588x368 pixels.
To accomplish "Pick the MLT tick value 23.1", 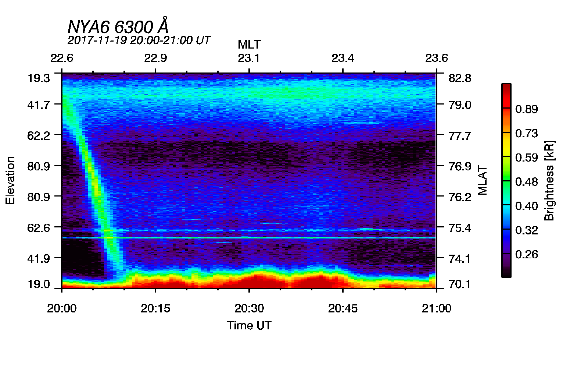I will (249, 58).
